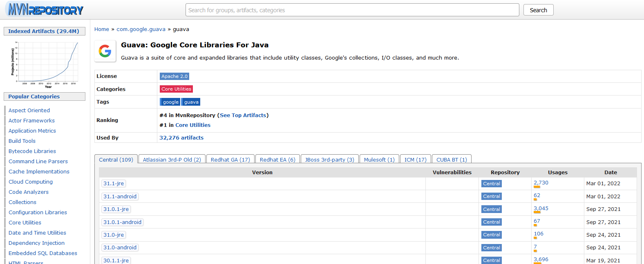Viewport: 644px width, 264px height.
Task: Open Cache Implementations category
Action: [x=39, y=171]
